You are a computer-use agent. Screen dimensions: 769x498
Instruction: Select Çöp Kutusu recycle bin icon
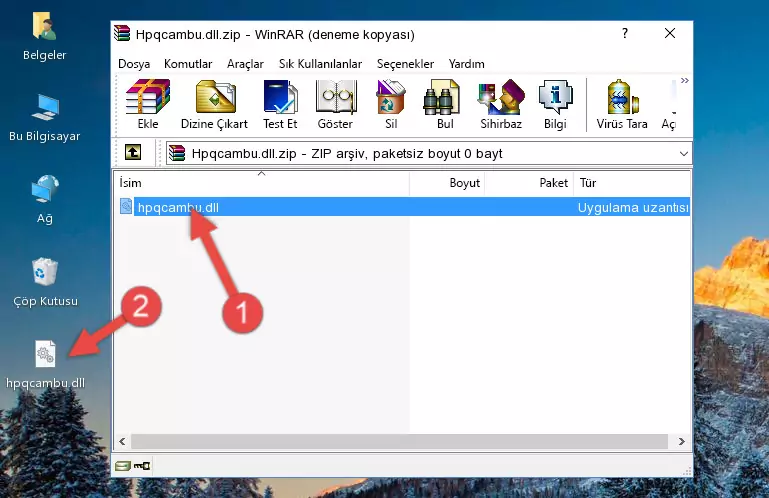[x=45, y=283]
